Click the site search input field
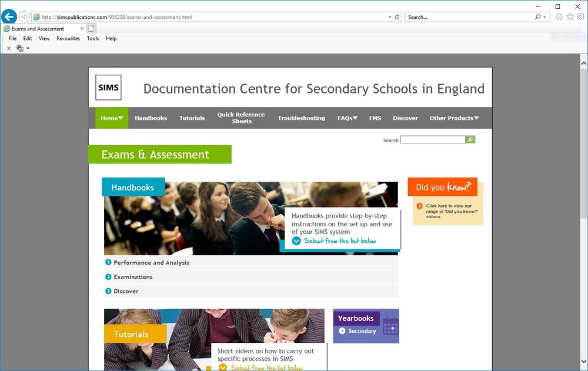 (x=433, y=139)
